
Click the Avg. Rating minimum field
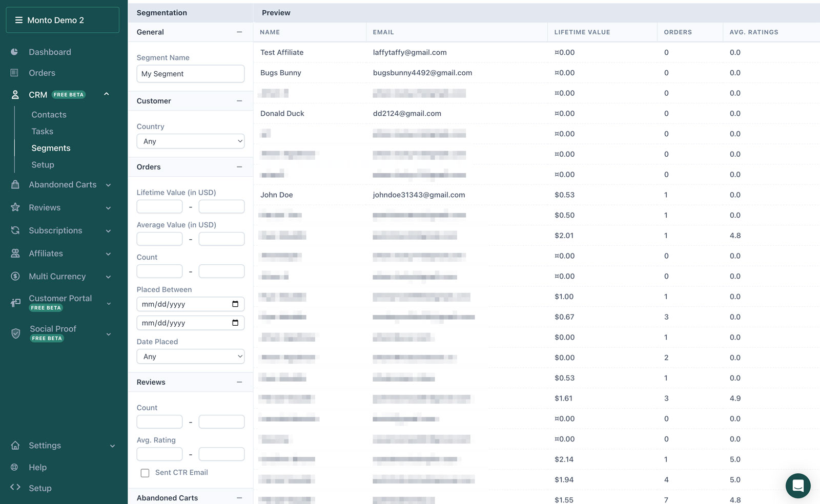click(159, 454)
